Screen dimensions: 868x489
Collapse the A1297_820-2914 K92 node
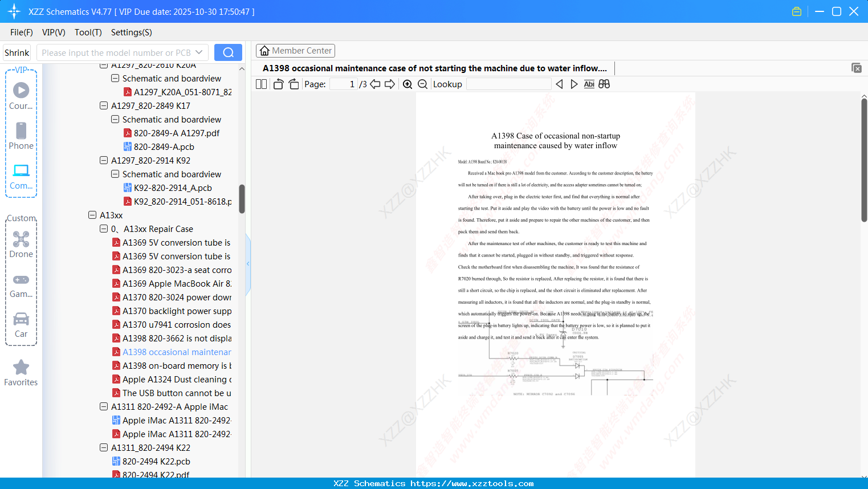click(104, 161)
